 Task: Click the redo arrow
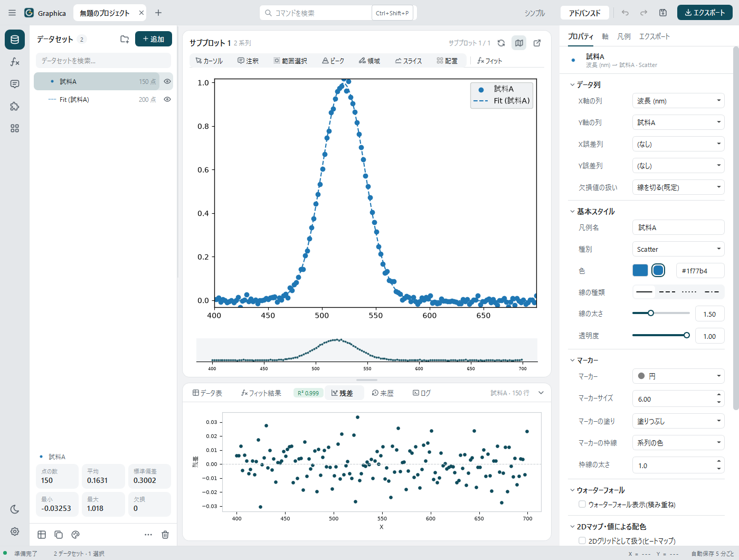tap(643, 13)
